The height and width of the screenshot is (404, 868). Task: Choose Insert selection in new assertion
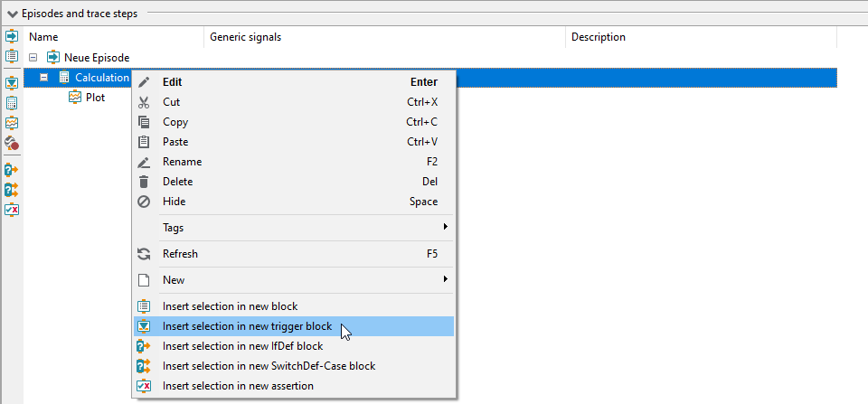[294, 386]
